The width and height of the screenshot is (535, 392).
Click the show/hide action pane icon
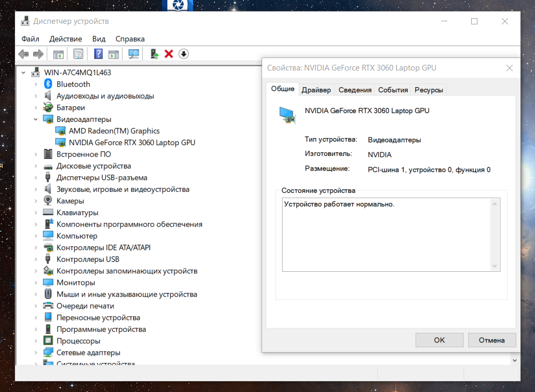114,54
